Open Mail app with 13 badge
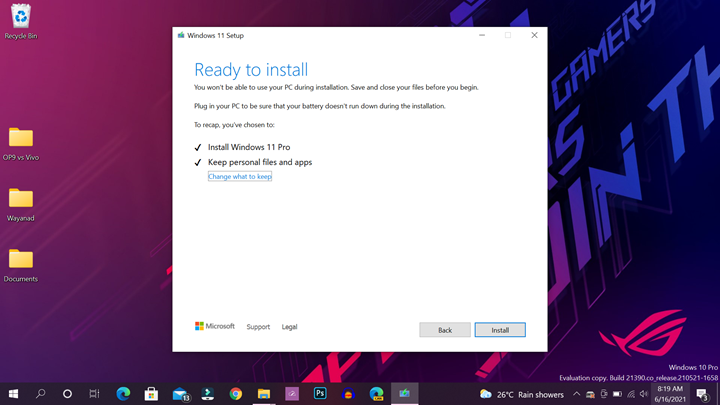Viewport: 720px width, 405px height. (x=180, y=394)
